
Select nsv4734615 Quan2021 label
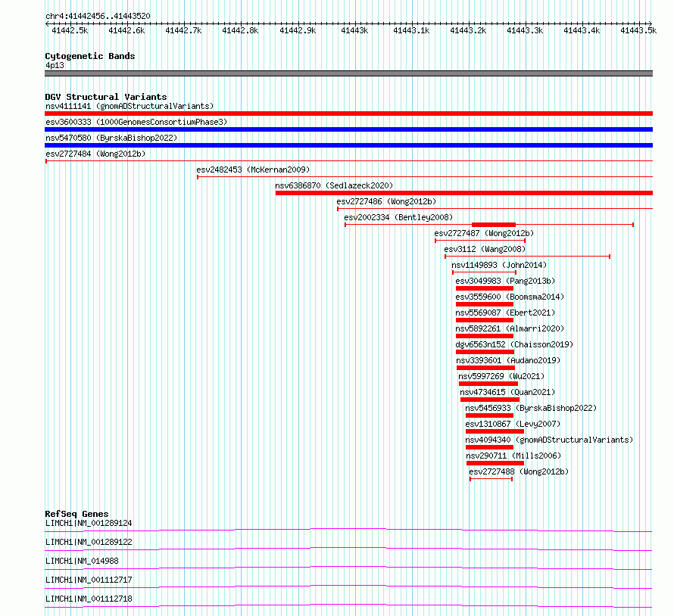tap(507, 392)
